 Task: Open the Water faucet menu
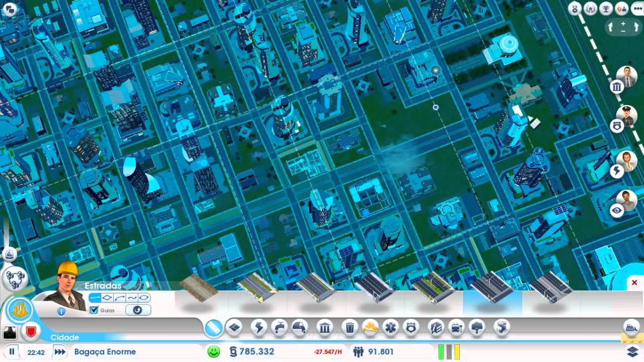click(279, 328)
